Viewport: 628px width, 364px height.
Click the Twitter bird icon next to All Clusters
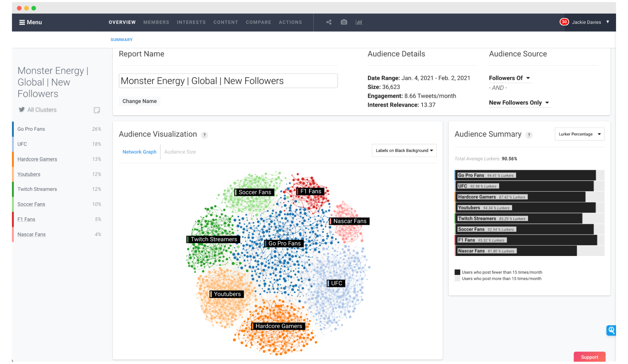click(20, 109)
